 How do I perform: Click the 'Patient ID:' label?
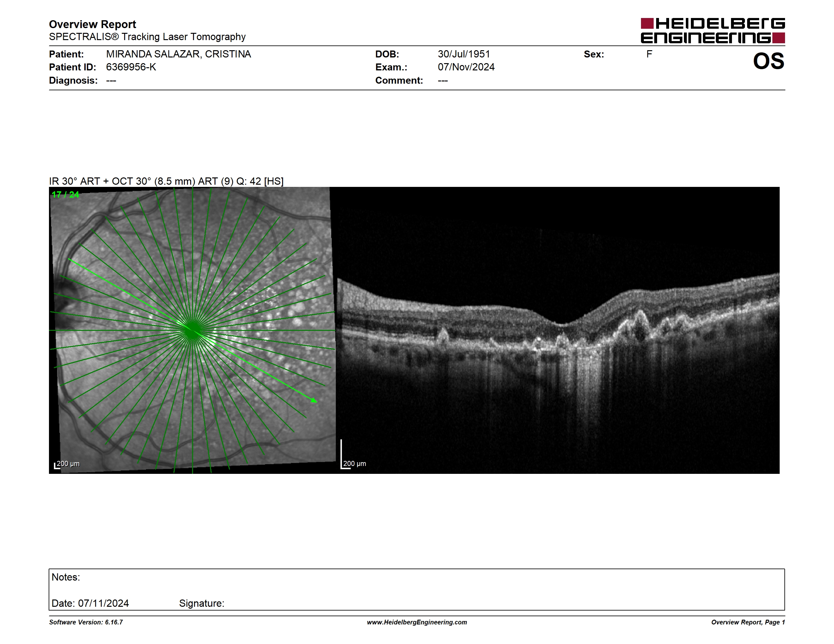coord(73,67)
